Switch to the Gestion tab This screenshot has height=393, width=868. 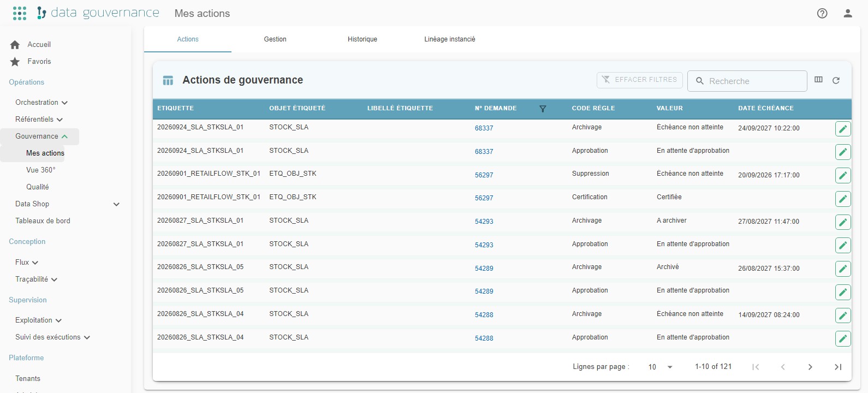coord(275,39)
